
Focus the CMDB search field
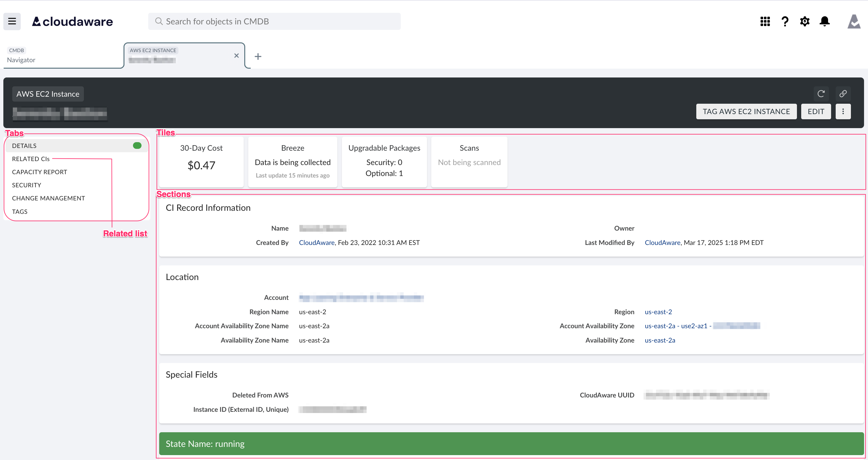[274, 21]
